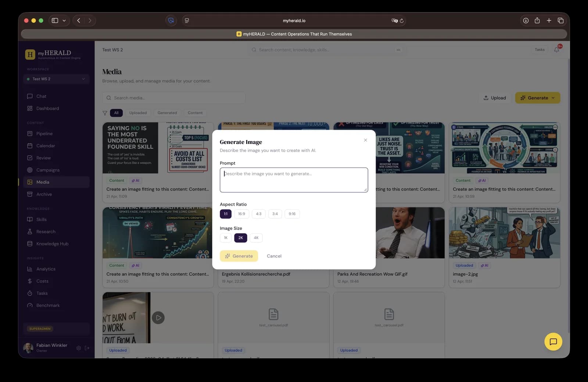Focus the Prompt text area
Screen dimensions: 588x382
point(294,180)
